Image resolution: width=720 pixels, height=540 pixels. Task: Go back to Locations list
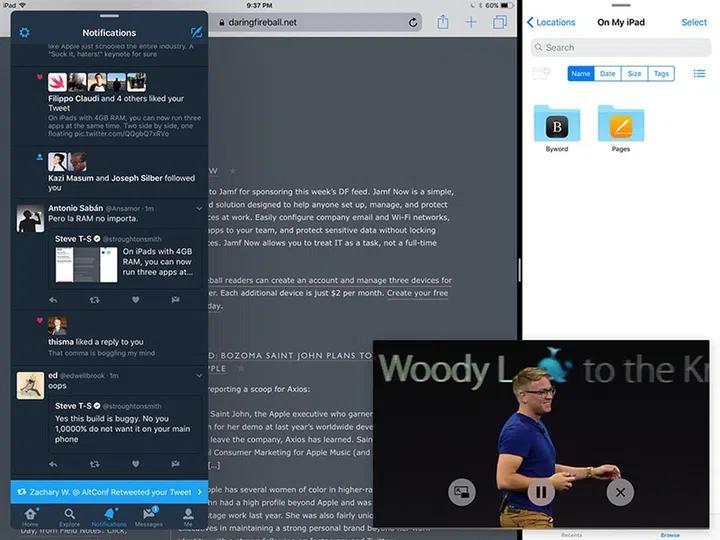551,22
